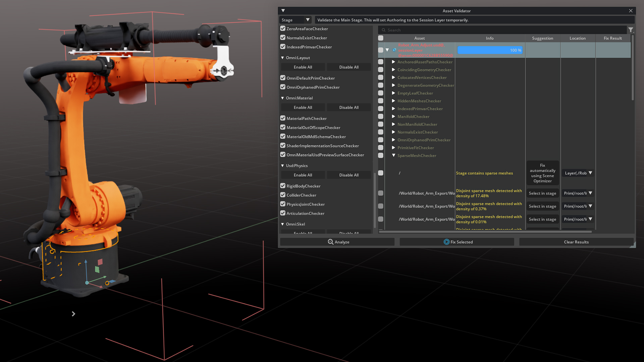Click the results list vertical scrollbar

(633, 67)
